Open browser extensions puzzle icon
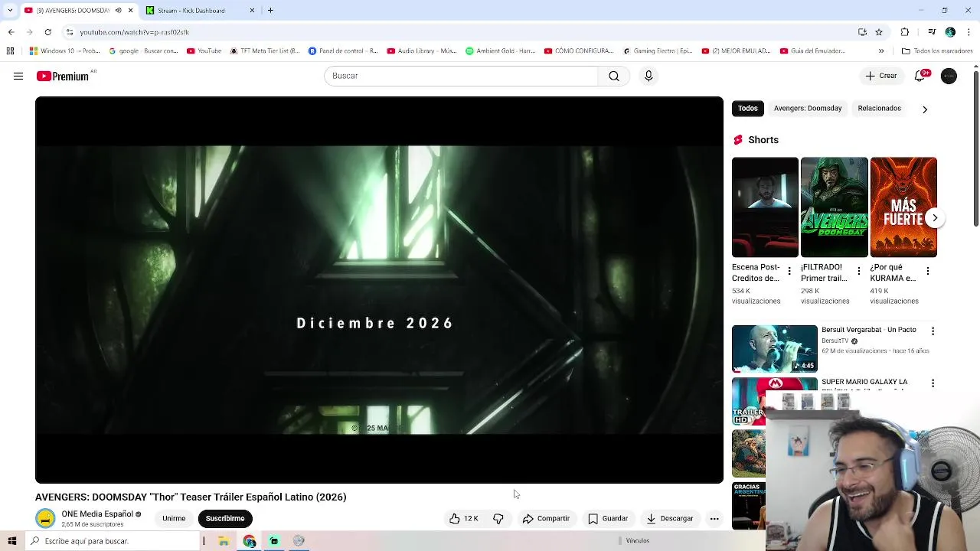Image resolution: width=980 pixels, height=551 pixels. pos(905,32)
